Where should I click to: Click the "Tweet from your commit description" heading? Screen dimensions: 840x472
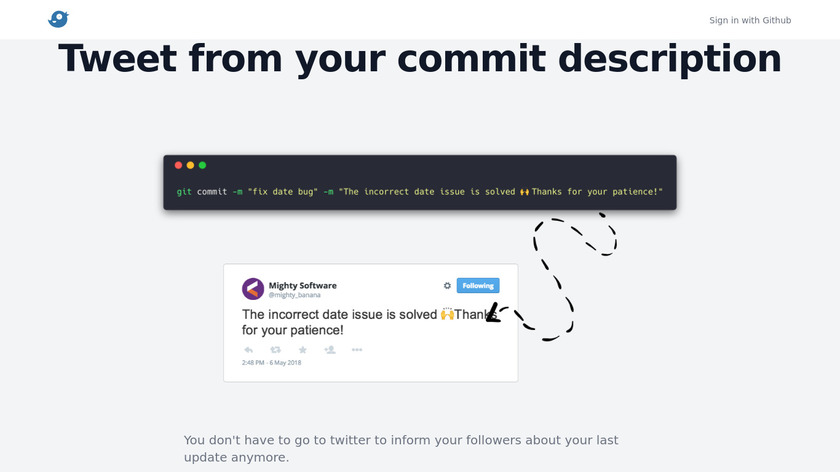tap(420, 58)
